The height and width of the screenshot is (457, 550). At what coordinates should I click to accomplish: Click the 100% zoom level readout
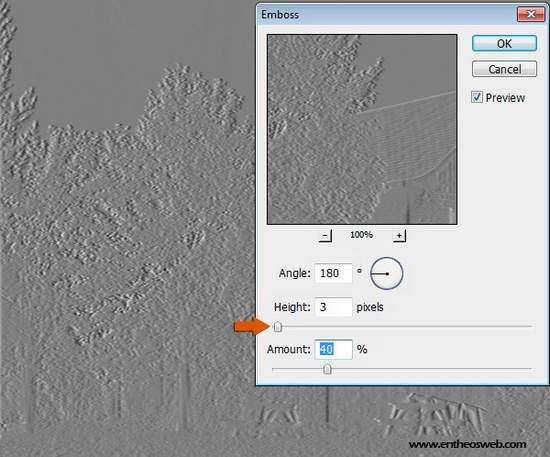pos(361,234)
